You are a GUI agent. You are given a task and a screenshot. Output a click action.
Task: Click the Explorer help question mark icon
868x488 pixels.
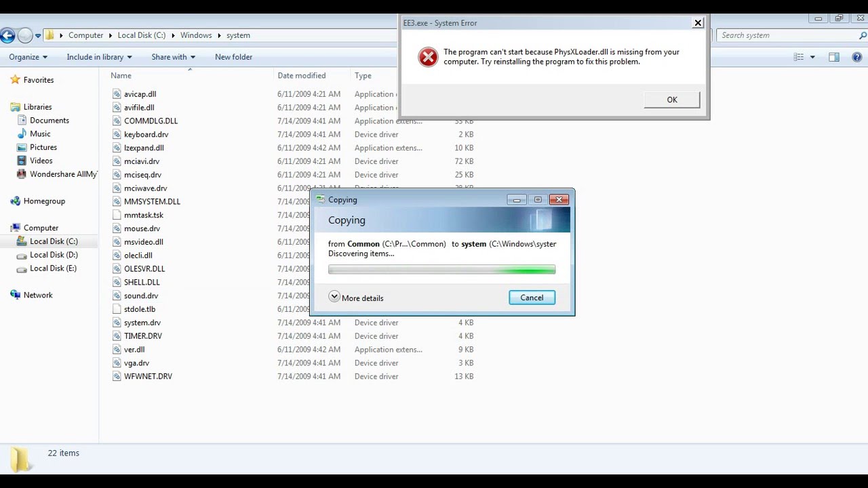(x=857, y=57)
